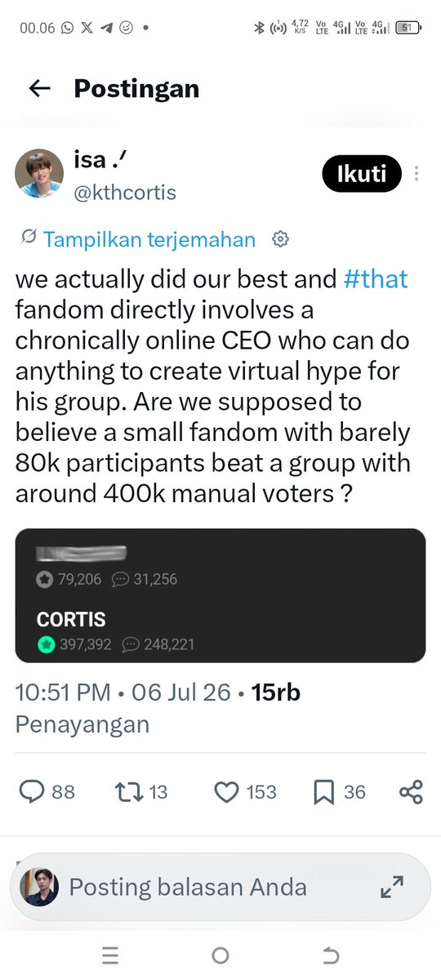The image size is (441, 980).
Task: Bookmark the post with the bookmark icon
Action: pyautogui.click(x=323, y=791)
